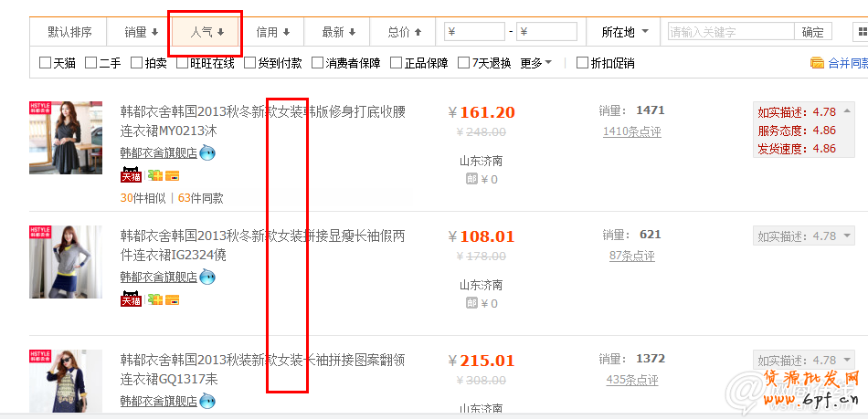The height and width of the screenshot is (419, 868).
Task: Check the 天猫 filter checkbox
Action: [x=45, y=63]
